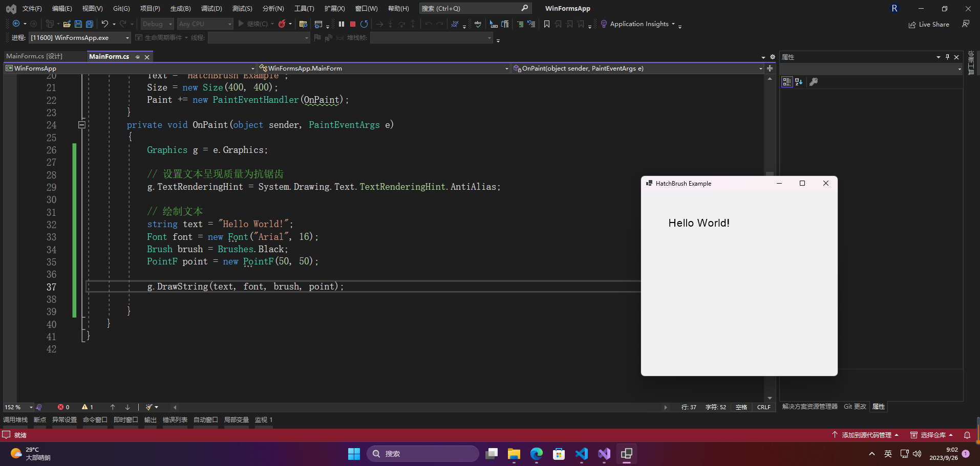Click 选择仓库 in the status bar
Viewport: 980px width, 466px height.
pyautogui.click(x=932, y=435)
